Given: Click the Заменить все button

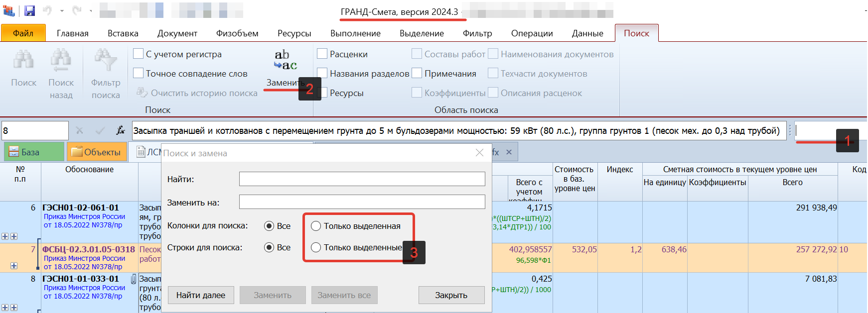Looking at the screenshot, I should [x=344, y=295].
